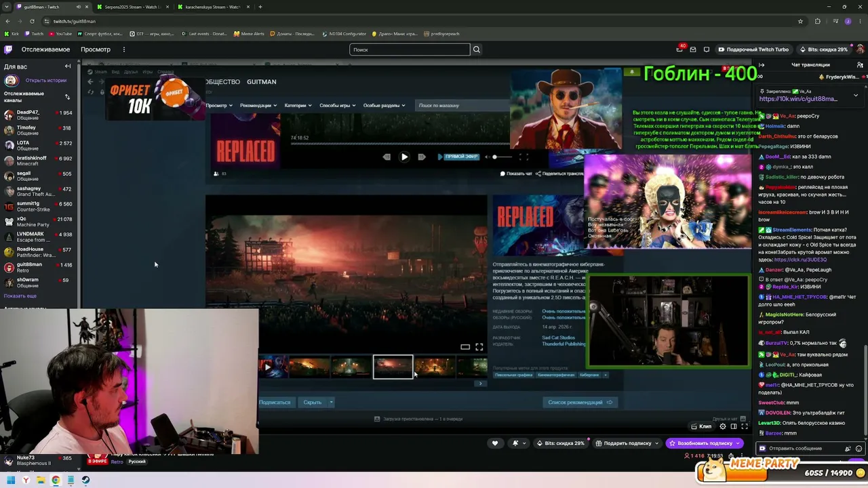
Task: Sort followed channels in sidebar
Action: (67, 97)
